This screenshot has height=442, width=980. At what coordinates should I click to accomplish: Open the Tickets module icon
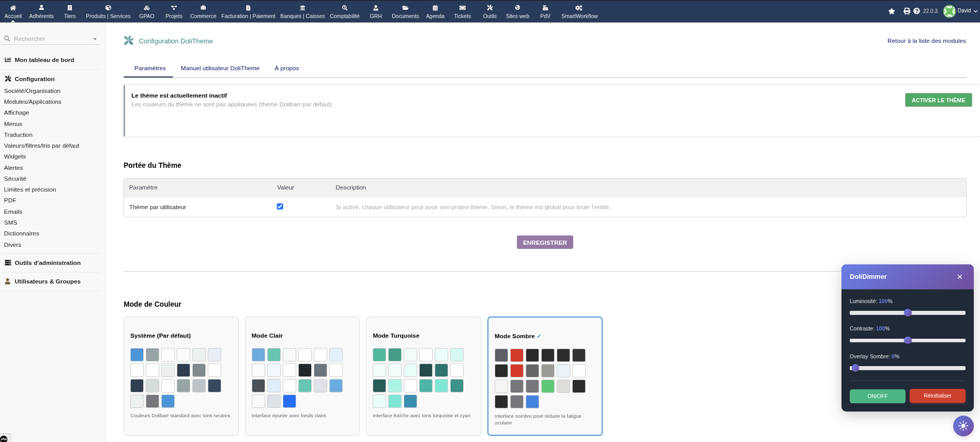coord(462,8)
